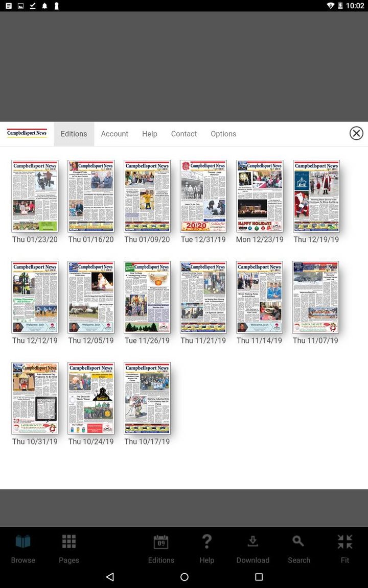Click the 'Thu 01/23/20' date label

point(35,239)
